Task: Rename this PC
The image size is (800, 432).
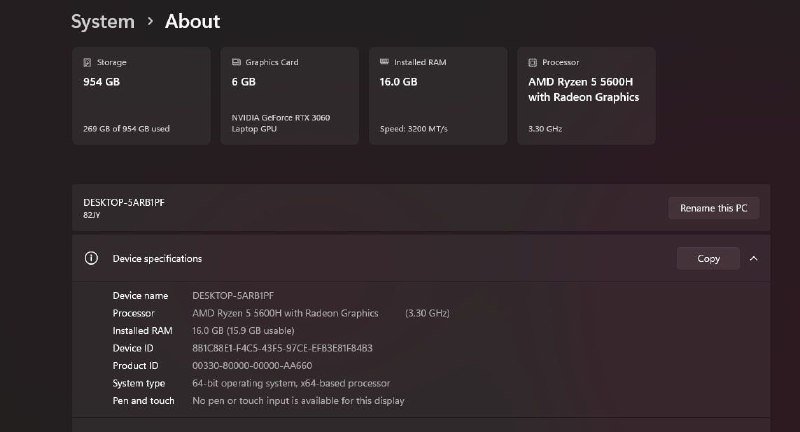Action: point(714,208)
